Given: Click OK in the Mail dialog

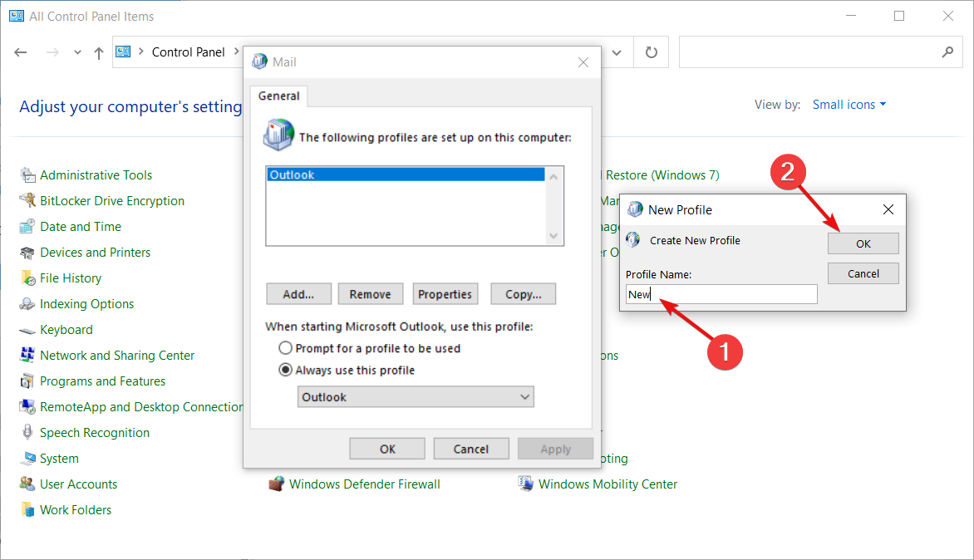Looking at the screenshot, I should click(x=387, y=449).
